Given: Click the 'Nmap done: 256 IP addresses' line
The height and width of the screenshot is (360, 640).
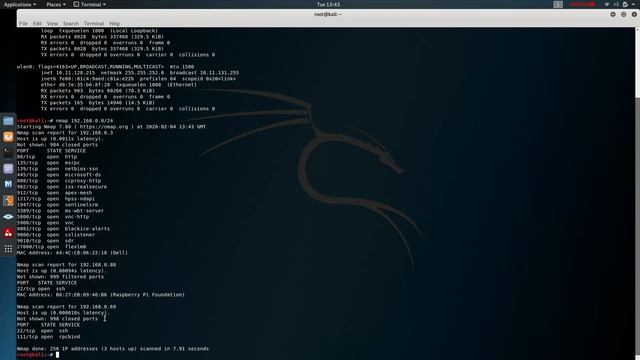Looking at the screenshot, I should (113, 349).
